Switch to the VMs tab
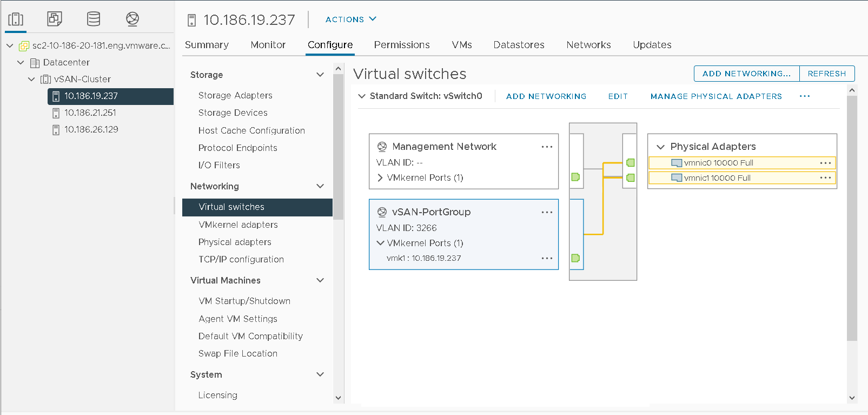868x415 pixels. click(x=462, y=45)
